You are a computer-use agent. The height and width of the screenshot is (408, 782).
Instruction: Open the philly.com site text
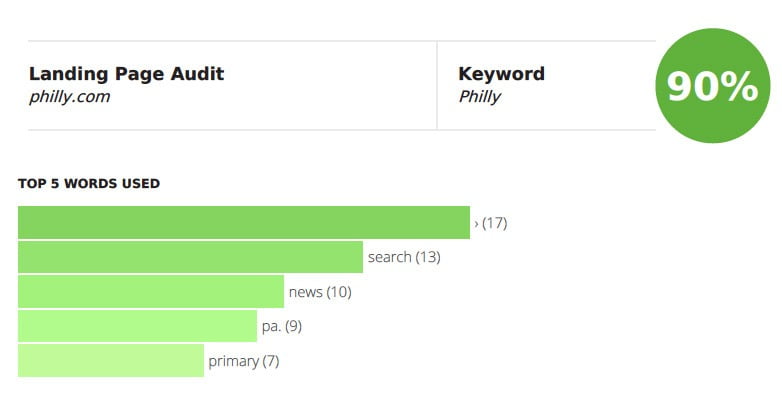69,96
